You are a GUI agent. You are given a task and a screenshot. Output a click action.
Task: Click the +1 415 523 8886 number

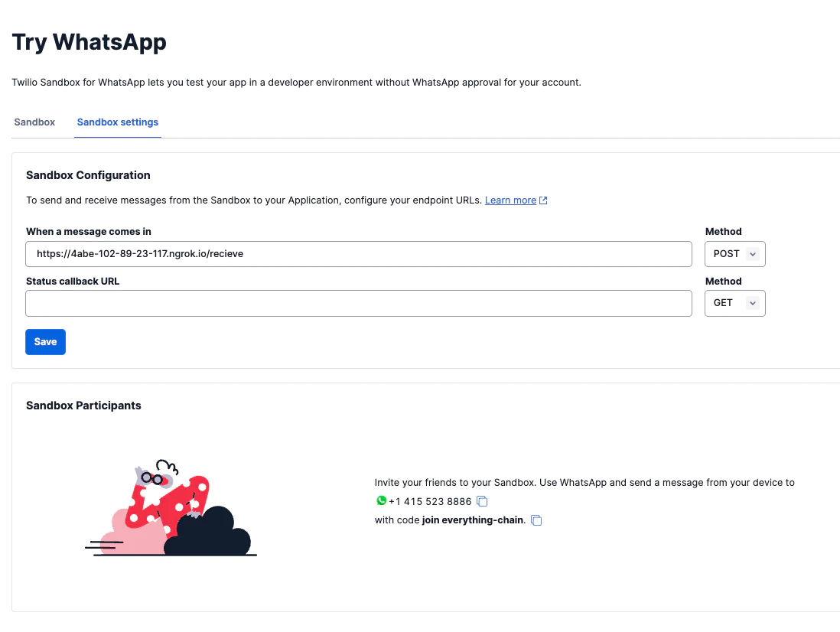pos(430,501)
